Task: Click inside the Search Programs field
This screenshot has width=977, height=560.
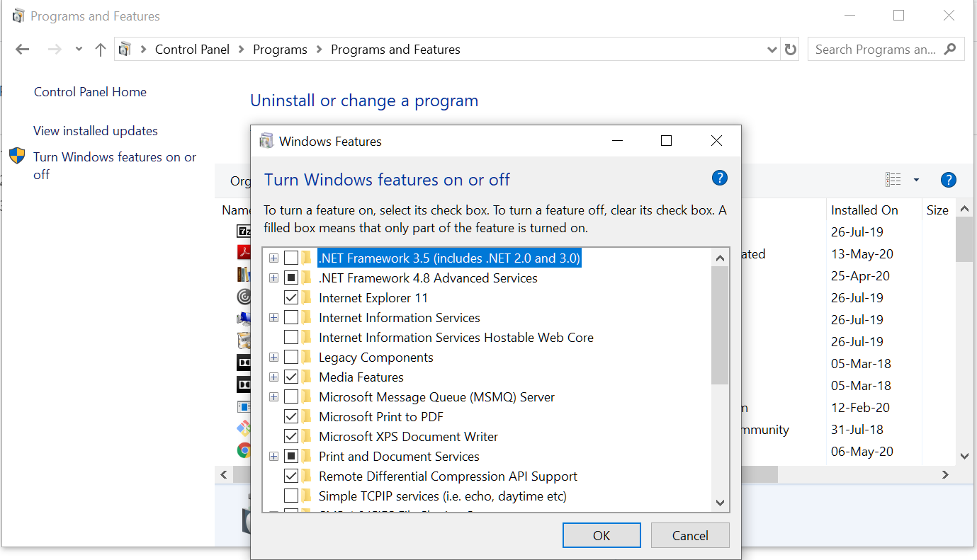Action: pyautogui.click(x=871, y=49)
